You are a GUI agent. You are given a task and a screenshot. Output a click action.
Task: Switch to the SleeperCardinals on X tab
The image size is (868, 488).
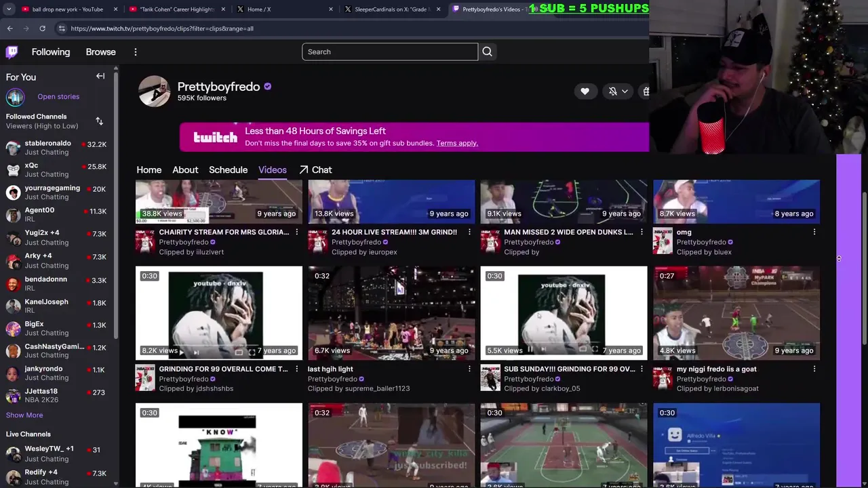tap(391, 9)
